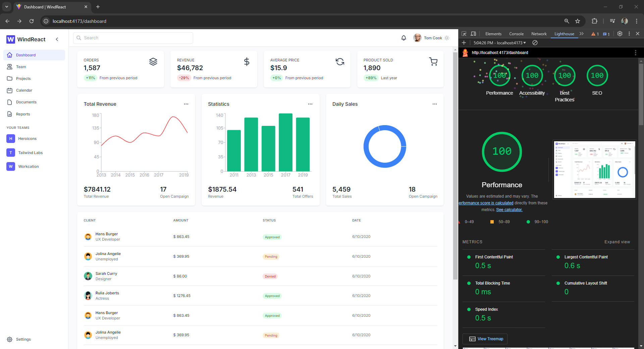
Task: Switch to the Network DevTools tab
Action: (539, 34)
